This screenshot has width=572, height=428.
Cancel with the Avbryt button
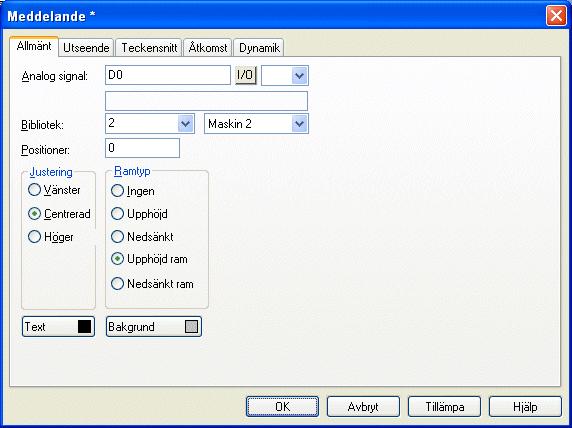pyautogui.click(x=363, y=406)
